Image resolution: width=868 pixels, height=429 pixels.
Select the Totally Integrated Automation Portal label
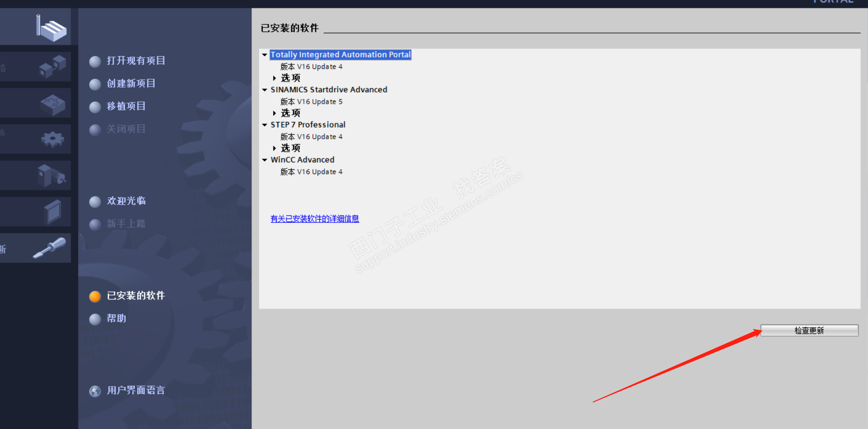point(341,55)
